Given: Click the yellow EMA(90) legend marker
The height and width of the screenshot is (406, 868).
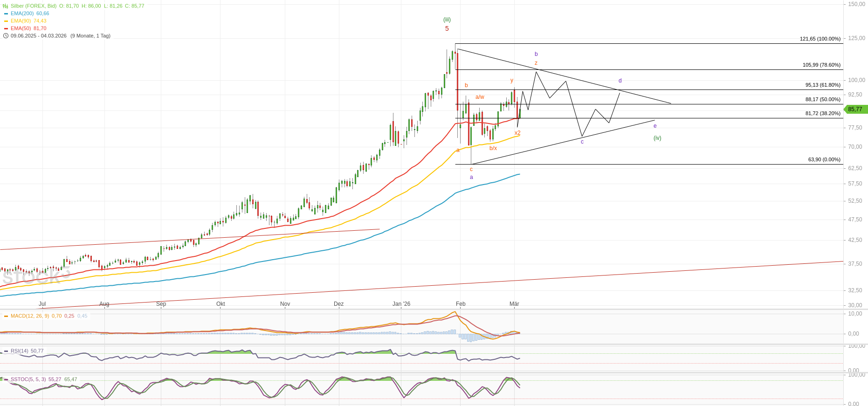Looking at the screenshot, I should 6,21.
